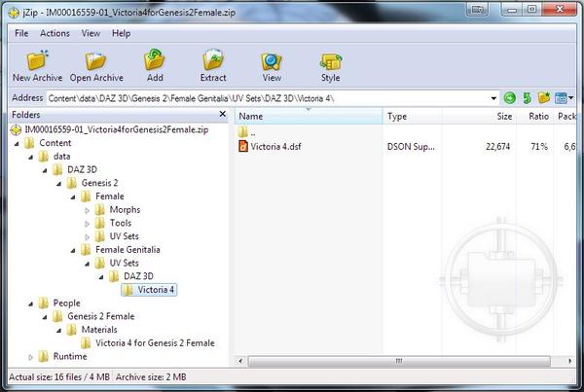Close the Folders pane
584x392 pixels.
[222, 114]
